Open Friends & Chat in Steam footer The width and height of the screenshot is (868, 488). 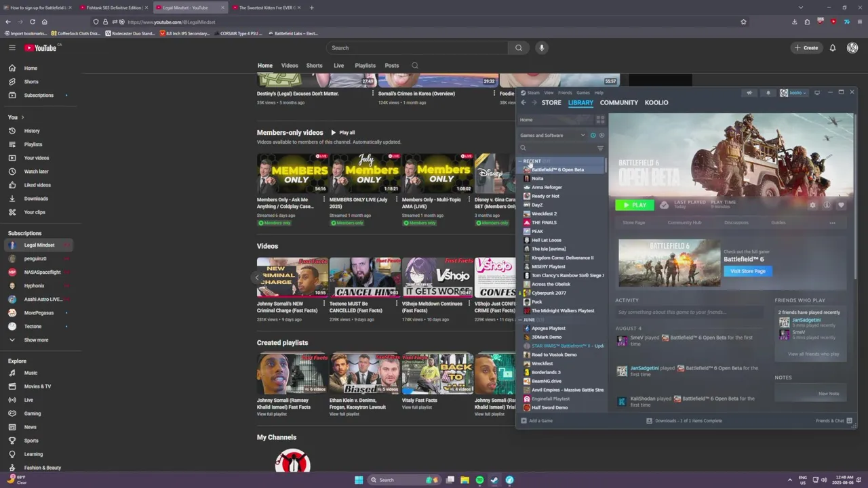pos(833,421)
